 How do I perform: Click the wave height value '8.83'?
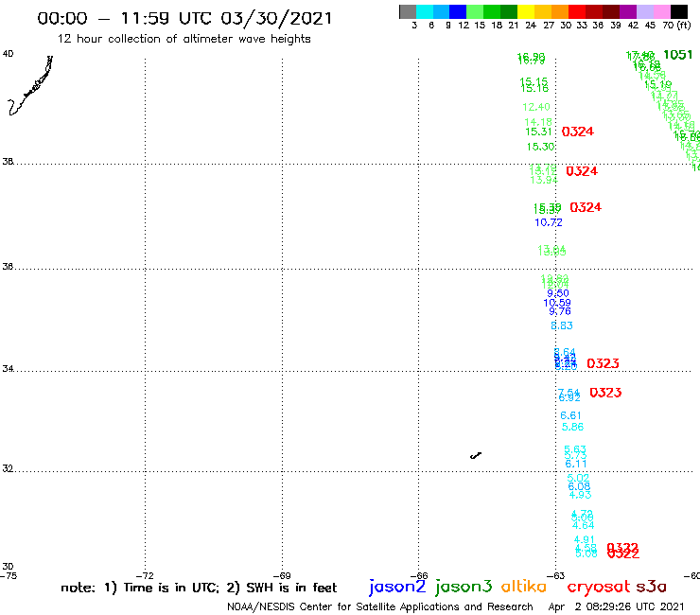click(x=562, y=325)
